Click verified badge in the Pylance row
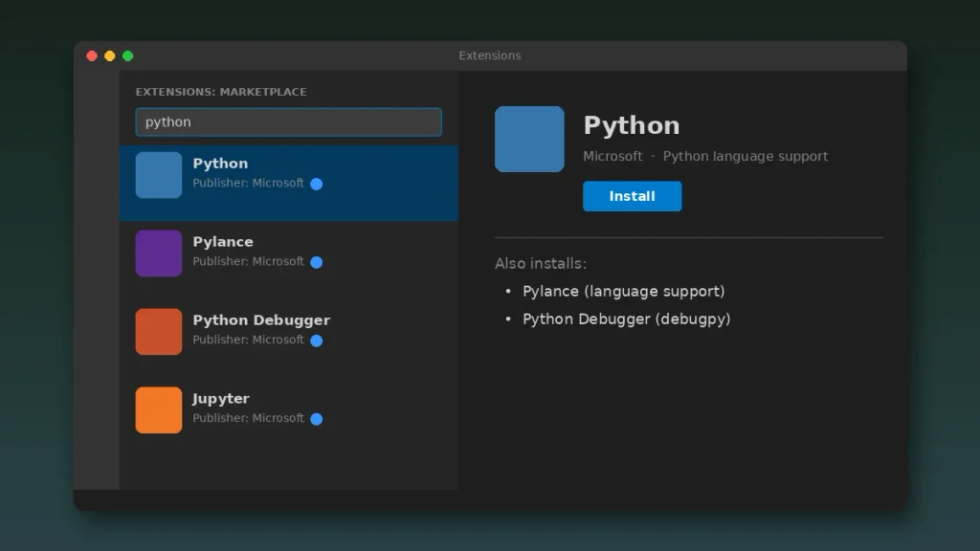This screenshot has width=980, height=551. coord(316,262)
